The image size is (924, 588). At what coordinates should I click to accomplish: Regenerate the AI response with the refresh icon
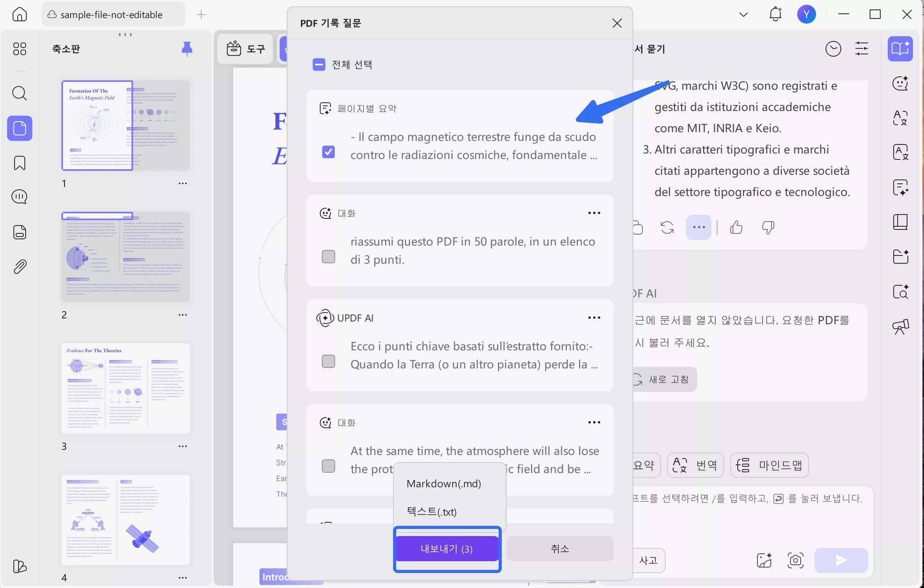(x=667, y=227)
